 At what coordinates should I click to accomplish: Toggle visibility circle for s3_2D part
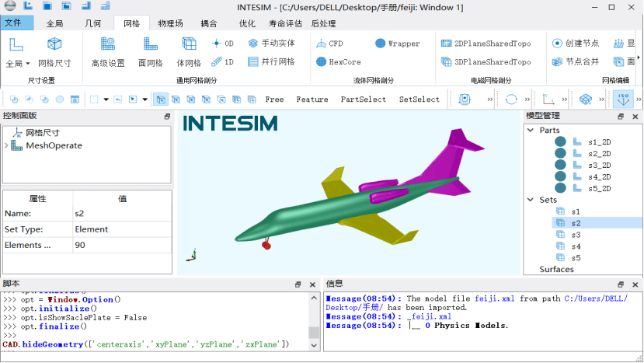[x=560, y=165]
